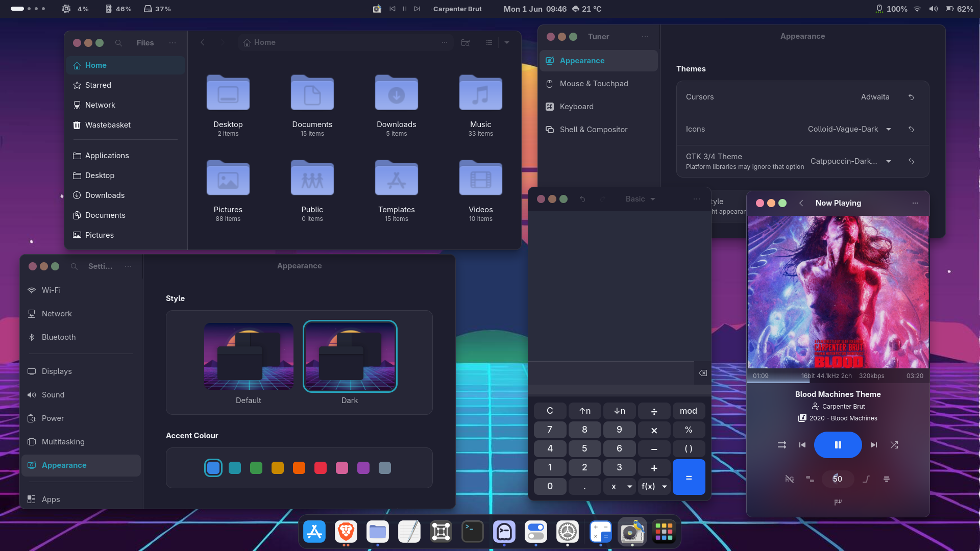Open Multitasking in Settings sidebar
Screen dimensions: 980x551
pyautogui.click(x=81, y=442)
